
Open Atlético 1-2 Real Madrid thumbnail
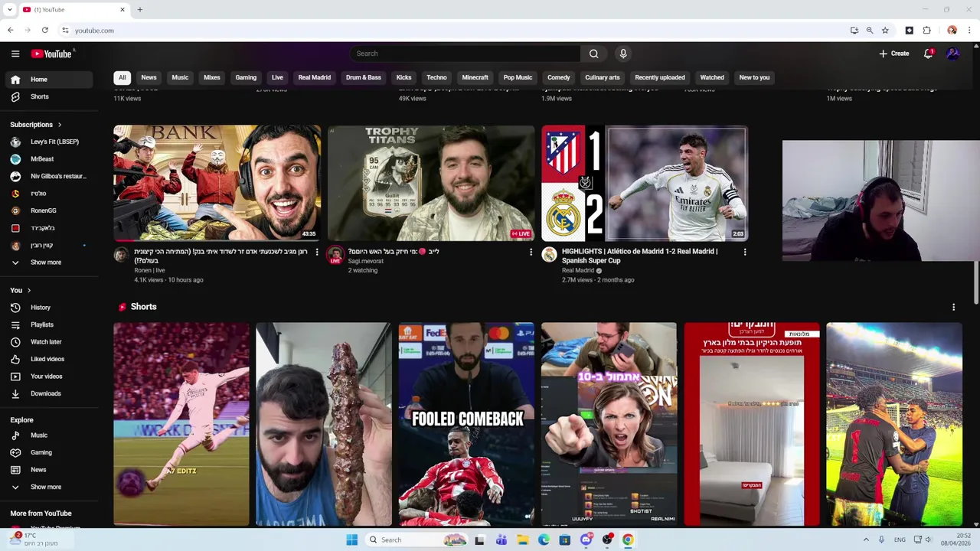645,183
